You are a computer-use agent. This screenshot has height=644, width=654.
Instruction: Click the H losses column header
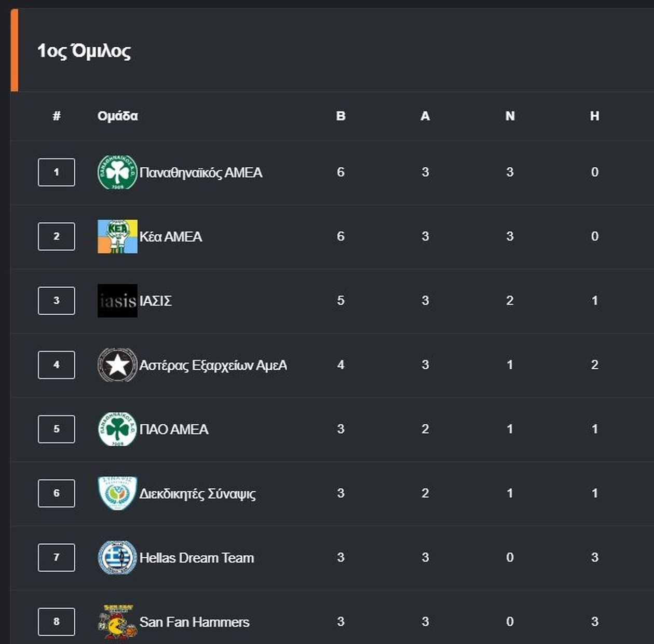coord(594,116)
